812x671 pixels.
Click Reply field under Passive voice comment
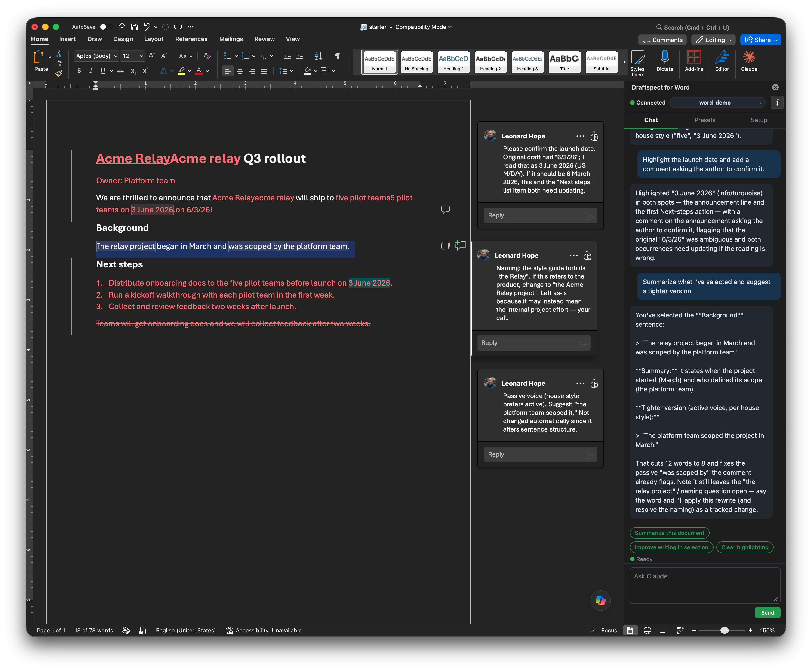[x=540, y=454]
